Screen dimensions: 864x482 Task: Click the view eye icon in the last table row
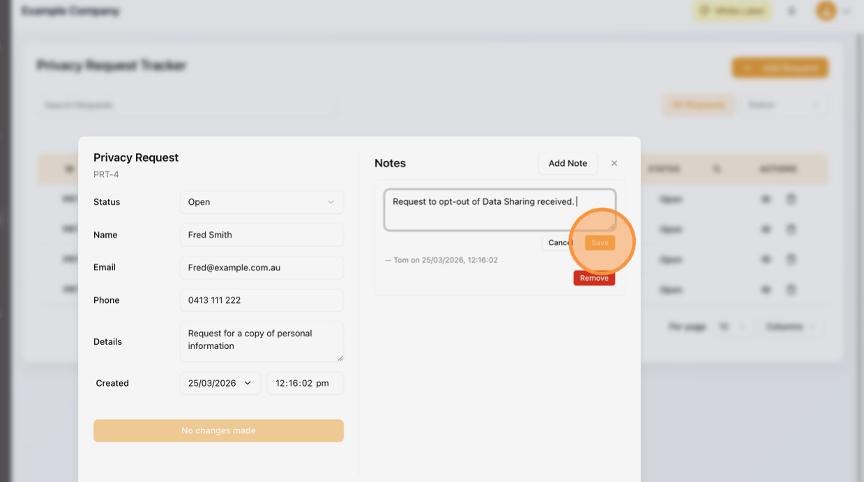coord(766,289)
